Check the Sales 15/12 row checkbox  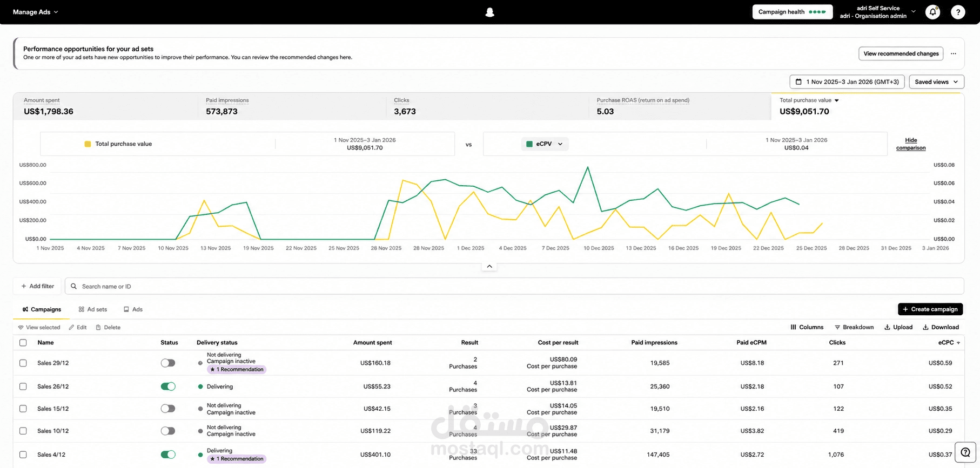pyautogui.click(x=23, y=409)
